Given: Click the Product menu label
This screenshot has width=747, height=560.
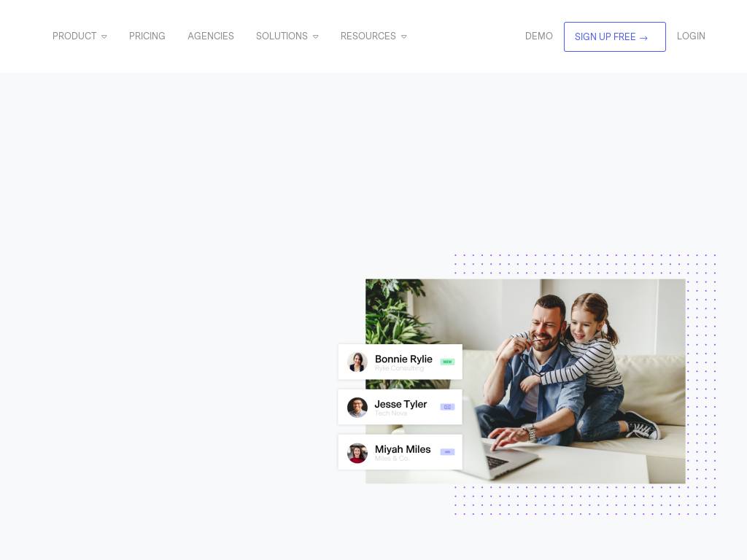Looking at the screenshot, I should [x=74, y=36].
